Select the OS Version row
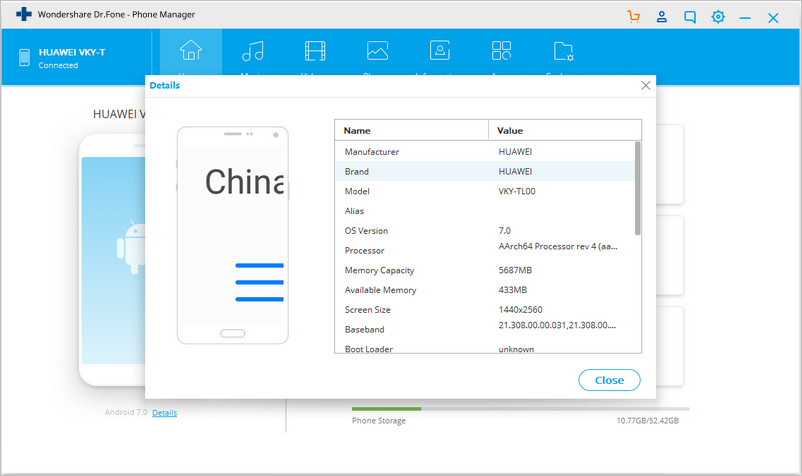Screen dimensions: 802x476 click(485, 231)
